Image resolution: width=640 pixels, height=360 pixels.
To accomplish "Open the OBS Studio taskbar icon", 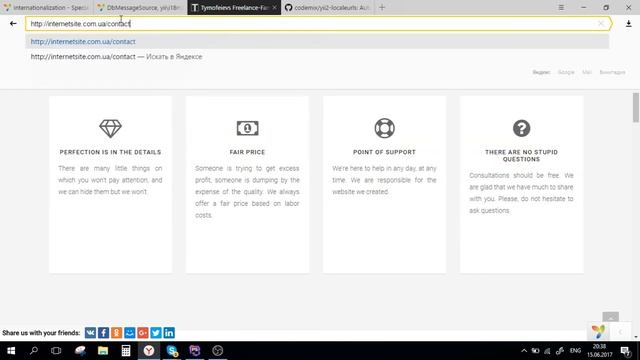I will [218, 351].
